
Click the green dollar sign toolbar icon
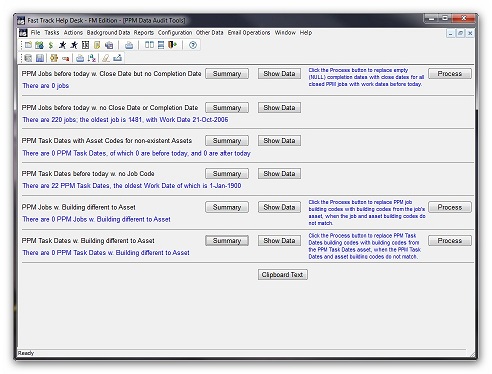[x=51, y=45]
